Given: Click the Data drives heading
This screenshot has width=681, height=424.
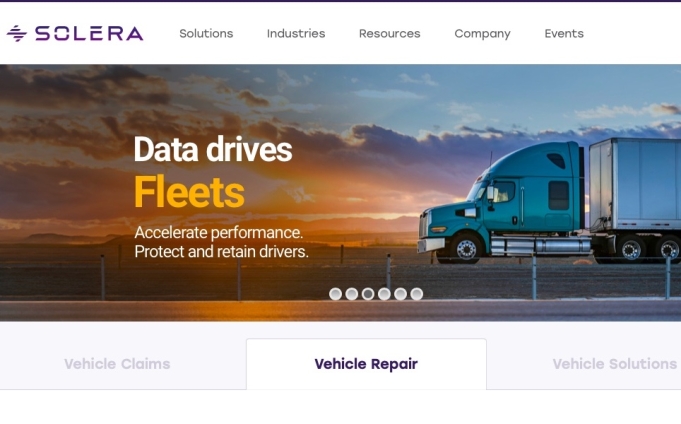Looking at the screenshot, I should pyautogui.click(x=213, y=149).
